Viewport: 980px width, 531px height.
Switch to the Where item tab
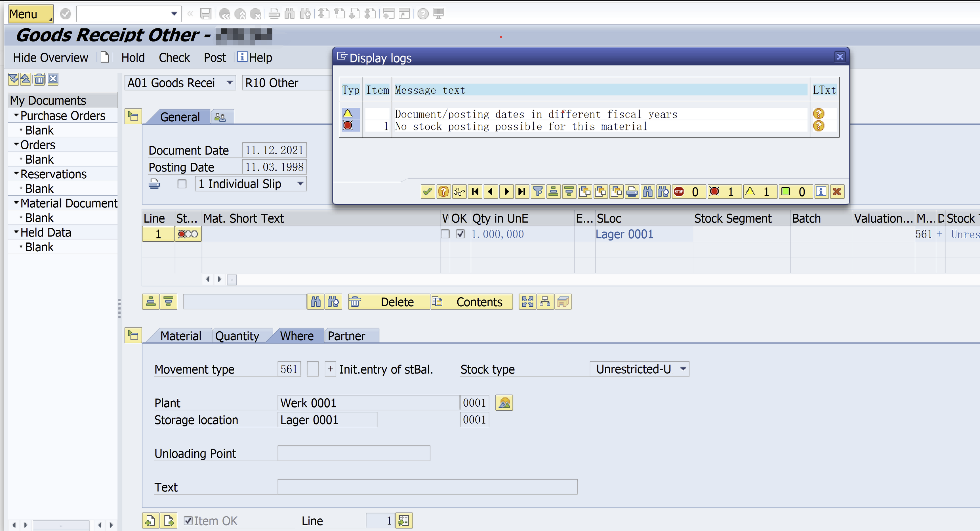click(x=297, y=336)
